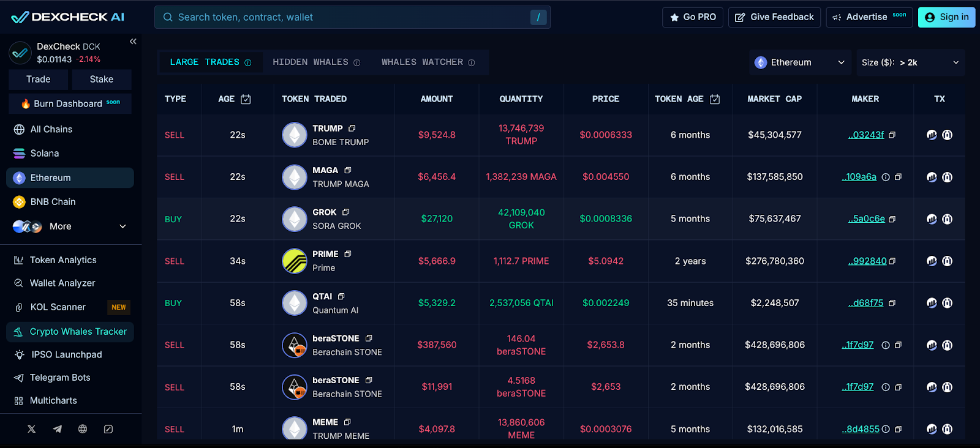Open maker link ..992840
Viewport: 980px width, 448px height.
[x=867, y=261]
